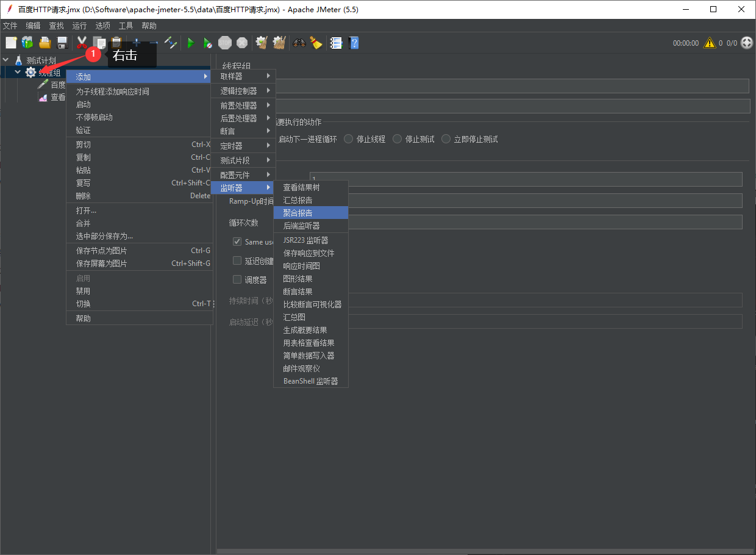Click the Help question mark icon
This screenshot has width=756, height=555.
click(353, 43)
